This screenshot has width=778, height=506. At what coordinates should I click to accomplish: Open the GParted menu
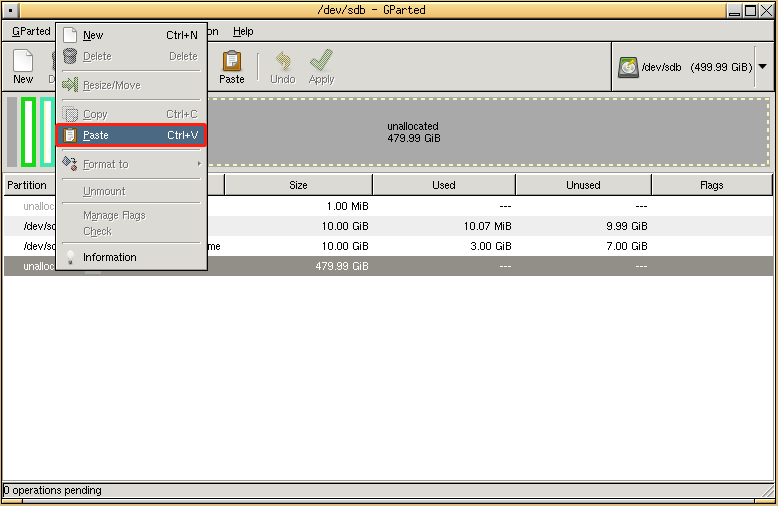(x=30, y=31)
